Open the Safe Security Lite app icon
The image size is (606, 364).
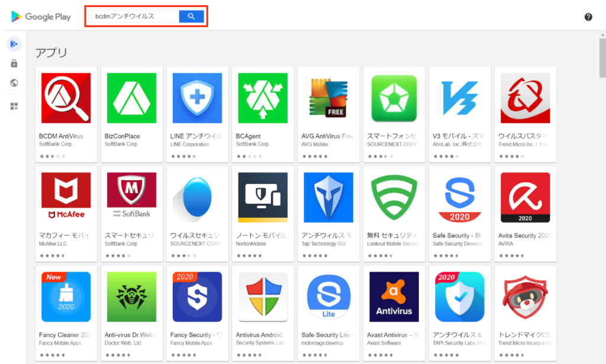point(328,297)
